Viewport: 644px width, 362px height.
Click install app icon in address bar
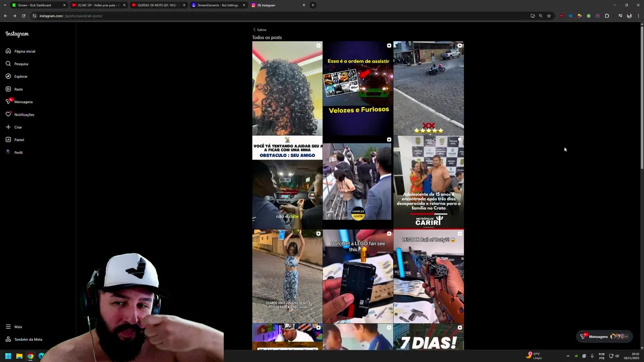click(532, 16)
